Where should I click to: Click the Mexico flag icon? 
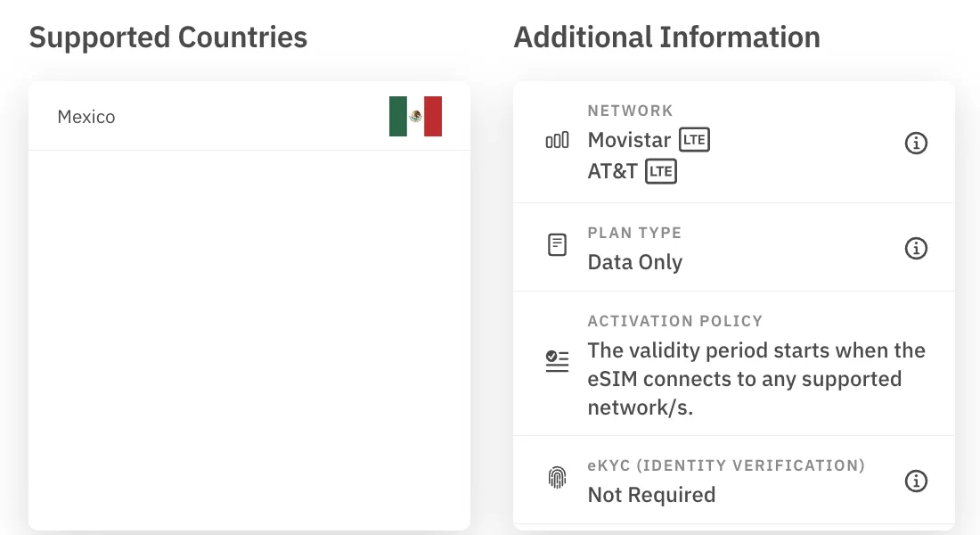pyautogui.click(x=415, y=117)
